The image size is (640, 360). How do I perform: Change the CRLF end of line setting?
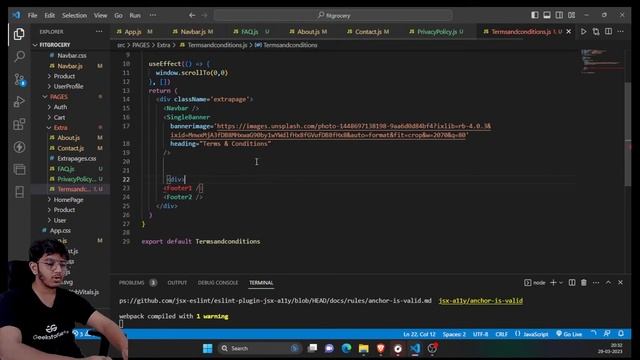[501, 334]
